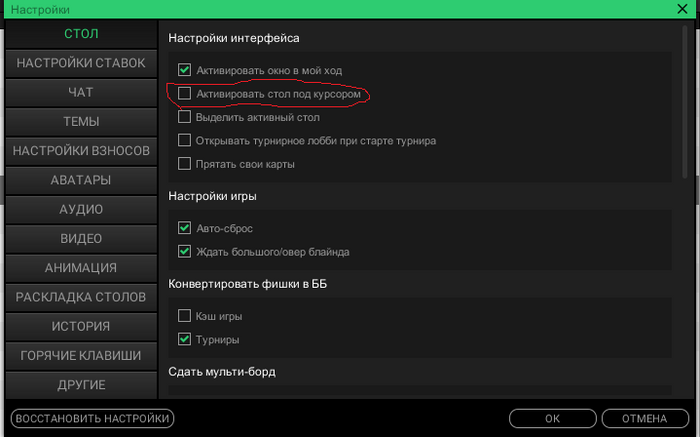The width and height of the screenshot is (700, 437).
Task: Click the Настройки window title text
Action: [40, 9]
